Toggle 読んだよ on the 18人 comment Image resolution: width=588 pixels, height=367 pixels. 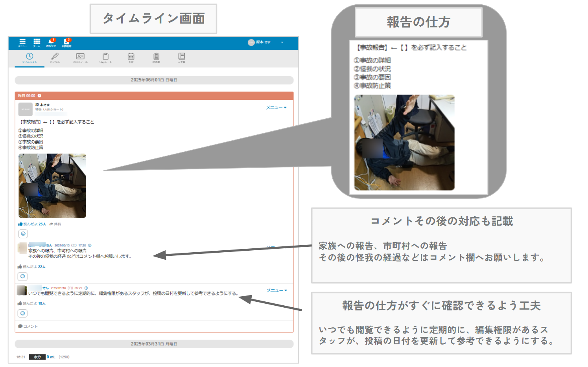point(20,303)
